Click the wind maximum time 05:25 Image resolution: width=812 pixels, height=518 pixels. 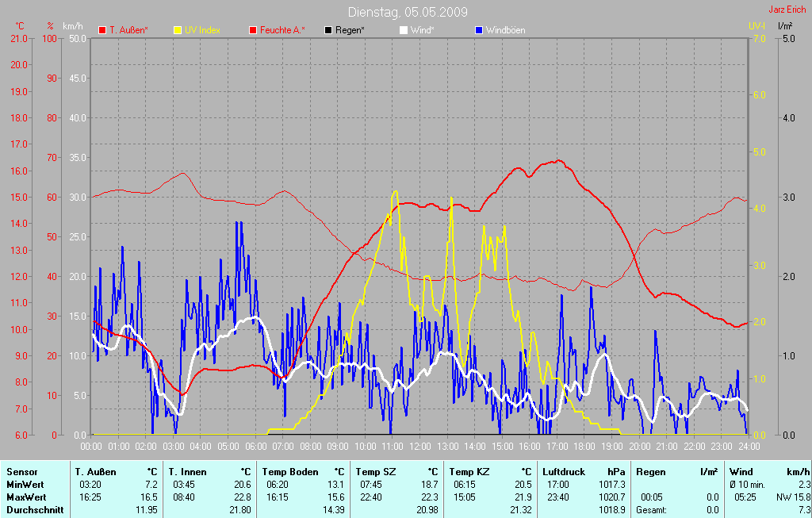(745, 497)
